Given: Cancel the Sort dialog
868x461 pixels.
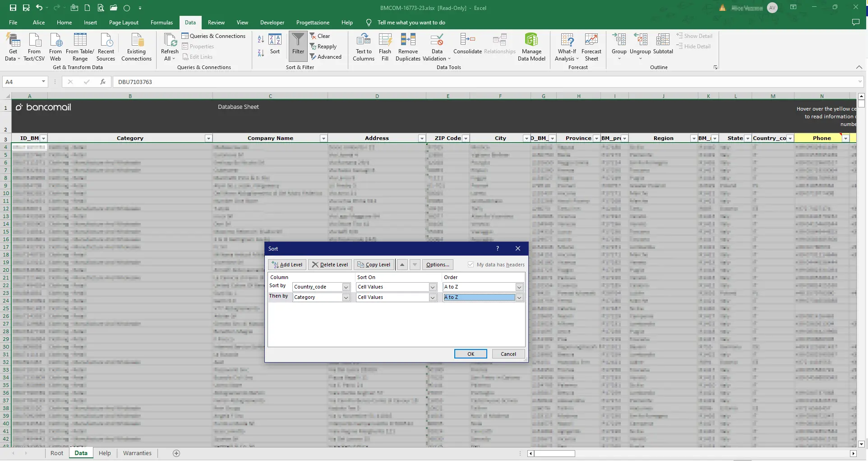Looking at the screenshot, I should 508,354.
